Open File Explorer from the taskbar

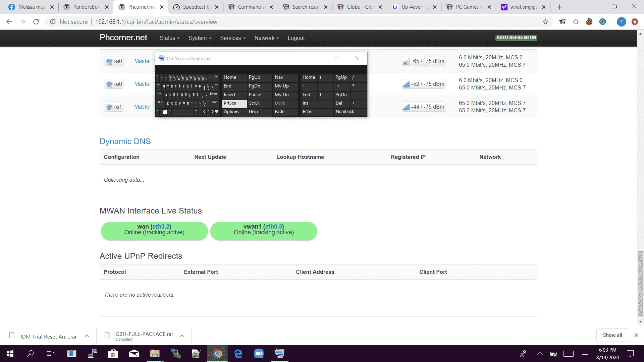click(155, 354)
